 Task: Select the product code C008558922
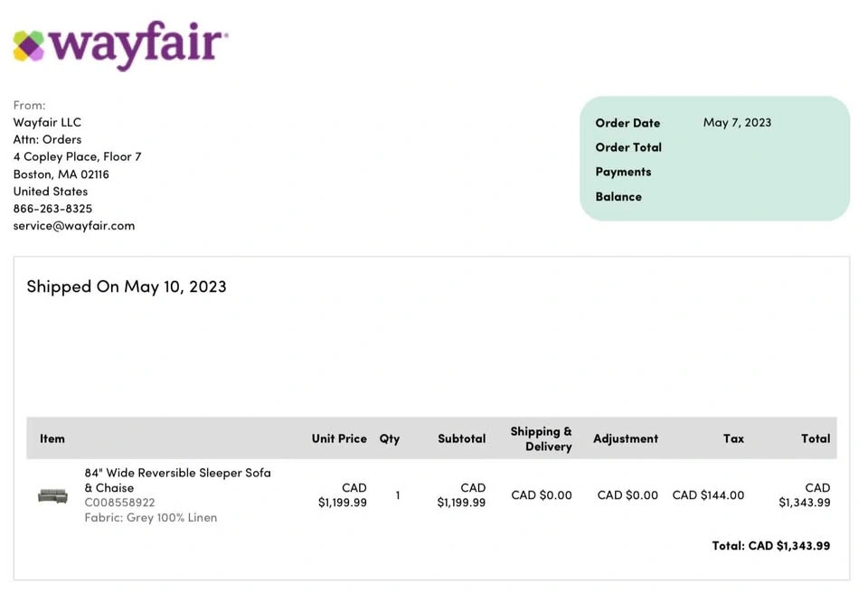pos(119,503)
